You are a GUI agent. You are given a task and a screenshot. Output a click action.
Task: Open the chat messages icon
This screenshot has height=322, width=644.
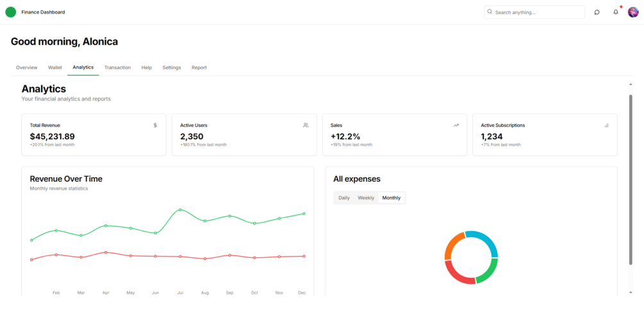pyautogui.click(x=597, y=12)
